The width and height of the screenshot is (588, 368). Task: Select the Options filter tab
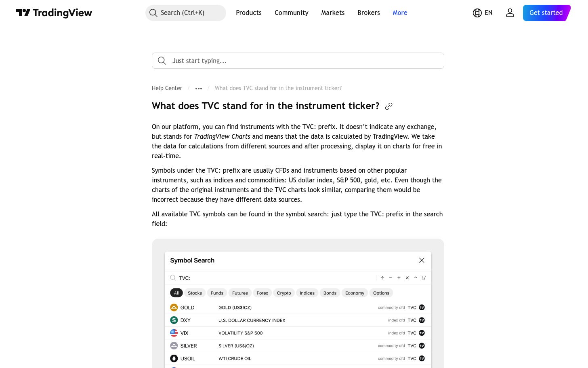coord(381,293)
